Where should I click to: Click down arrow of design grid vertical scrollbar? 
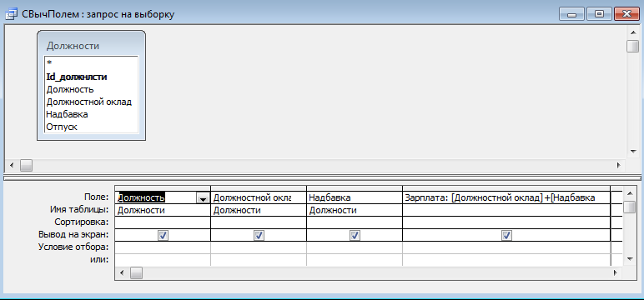629,259
